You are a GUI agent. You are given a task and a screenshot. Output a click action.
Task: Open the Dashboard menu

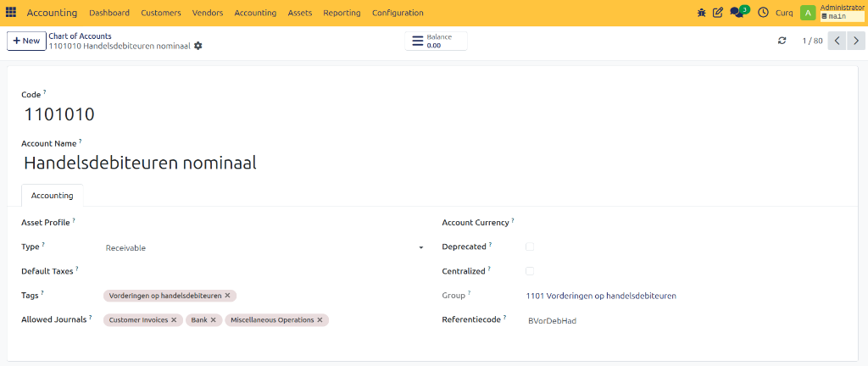point(109,13)
